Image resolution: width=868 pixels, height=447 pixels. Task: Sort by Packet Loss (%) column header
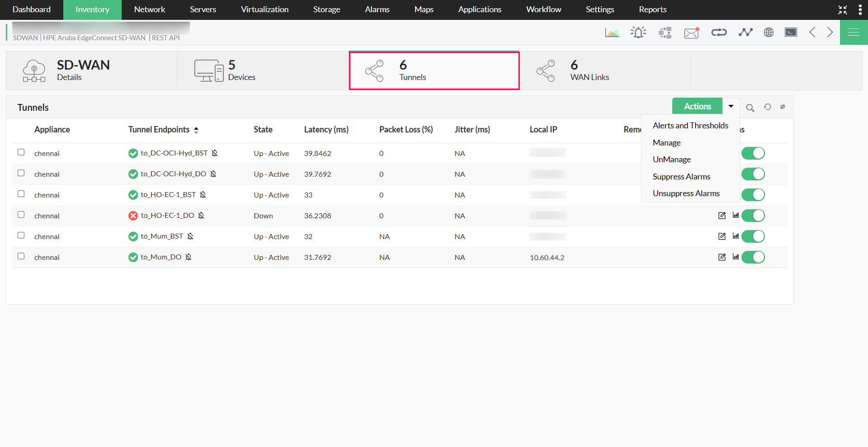tap(406, 130)
